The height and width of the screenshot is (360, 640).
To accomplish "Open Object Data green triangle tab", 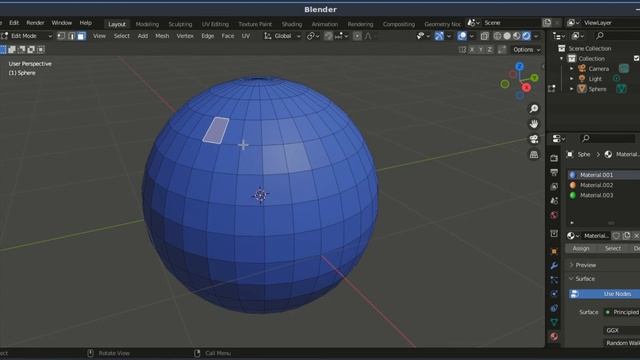I will coord(554,322).
